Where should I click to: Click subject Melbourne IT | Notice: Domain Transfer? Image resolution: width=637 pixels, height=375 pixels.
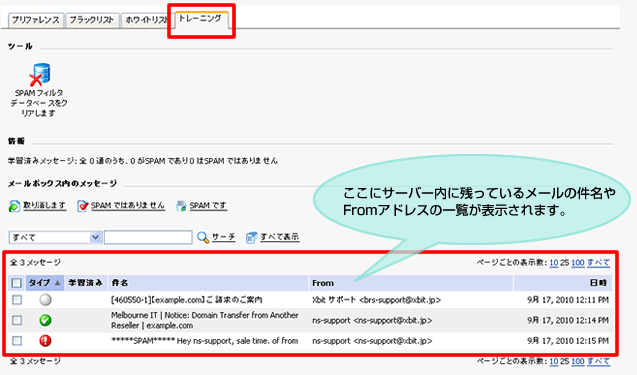(x=205, y=320)
